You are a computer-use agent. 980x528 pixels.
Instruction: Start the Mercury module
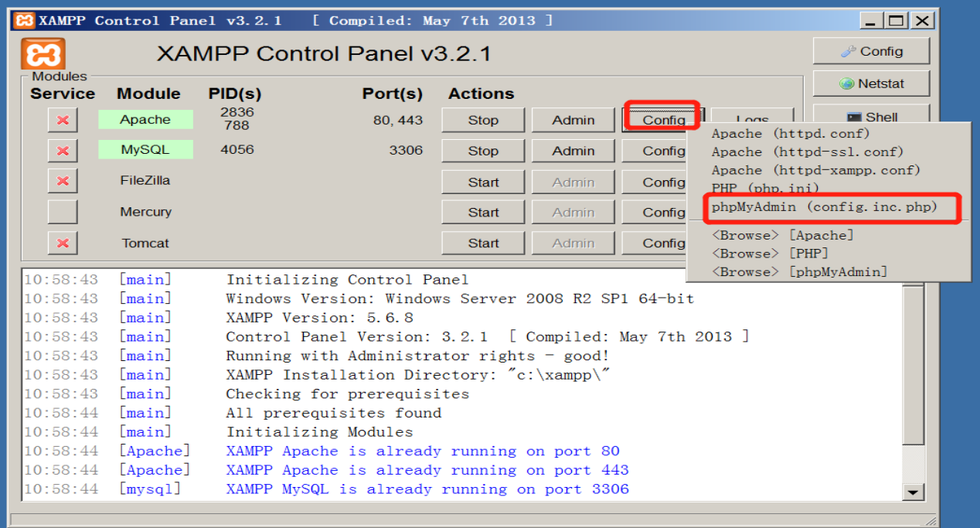[483, 212]
